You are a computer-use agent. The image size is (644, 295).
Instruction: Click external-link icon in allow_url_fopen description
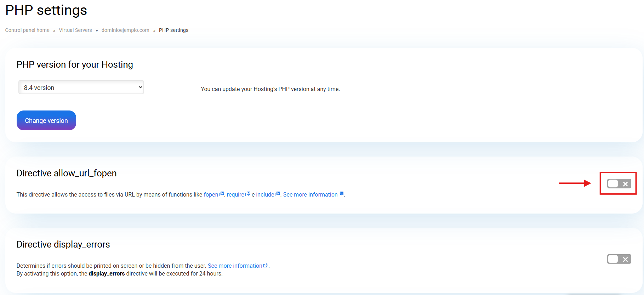[341, 194]
